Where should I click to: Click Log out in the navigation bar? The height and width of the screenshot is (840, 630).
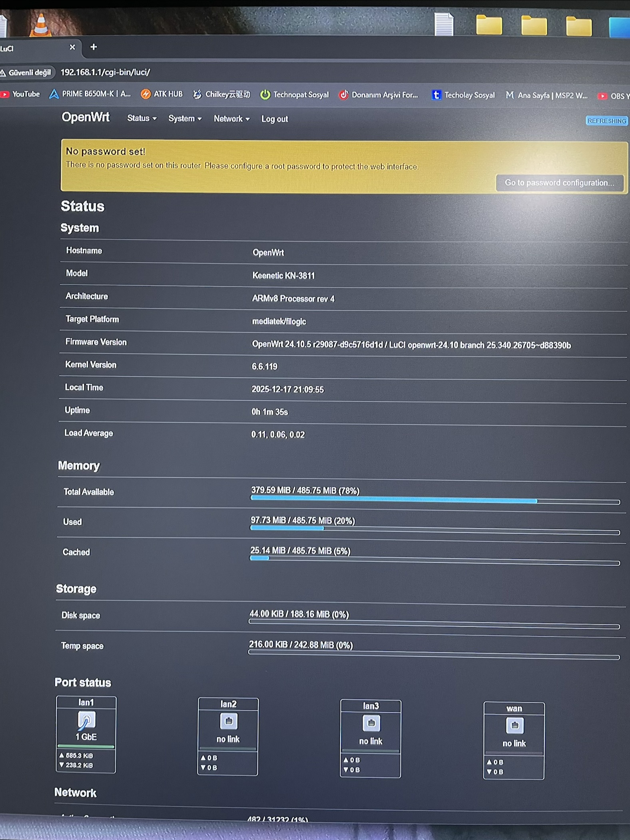(x=275, y=119)
